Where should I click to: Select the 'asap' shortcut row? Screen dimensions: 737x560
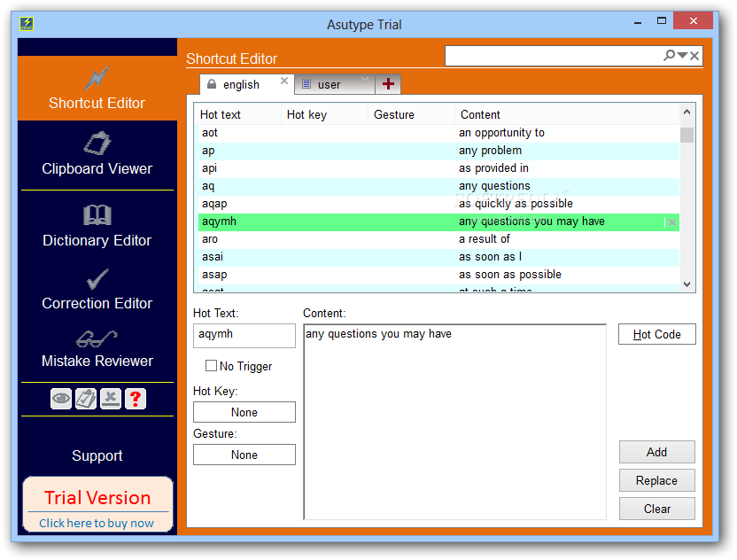pyautogui.click(x=438, y=275)
